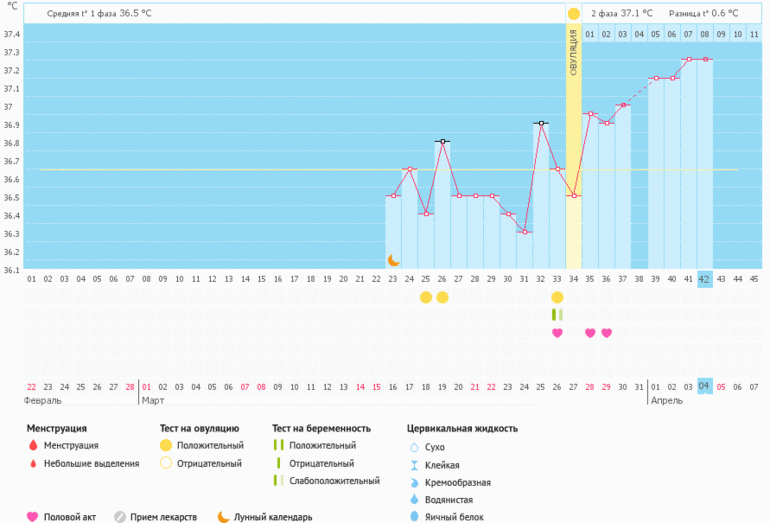This screenshot has width=770, height=523.
Task: Click the Яичный белок droplet legend icon
Action: 414,517
